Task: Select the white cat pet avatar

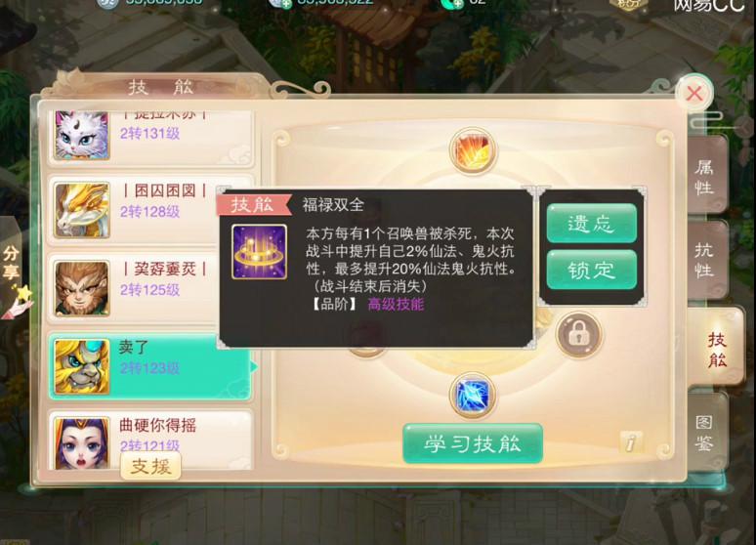Action: coord(82,136)
